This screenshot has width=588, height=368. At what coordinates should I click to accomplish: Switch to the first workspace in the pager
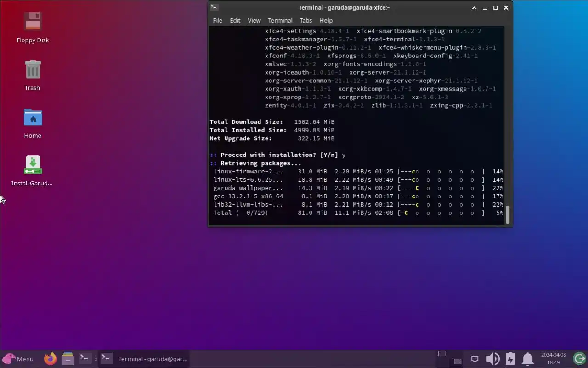pyautogui.click(x=441, y=354)
